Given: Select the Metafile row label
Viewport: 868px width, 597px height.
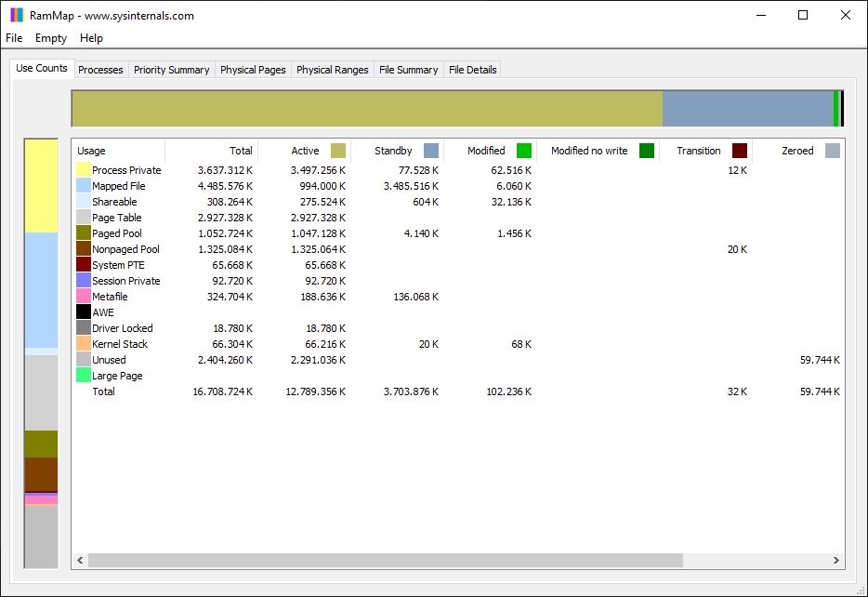Looking at the screenshot, I should coord(110,297).
